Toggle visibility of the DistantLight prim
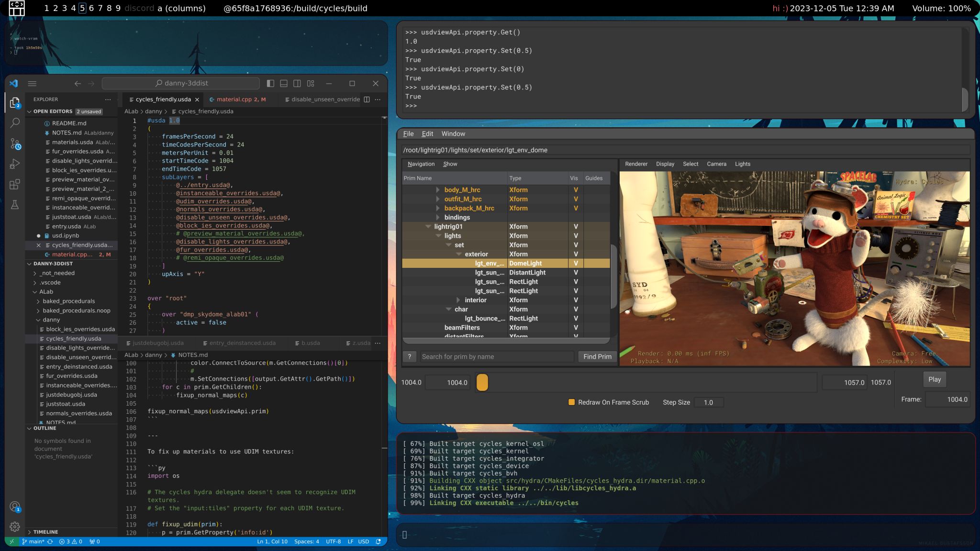 [576, 273]
